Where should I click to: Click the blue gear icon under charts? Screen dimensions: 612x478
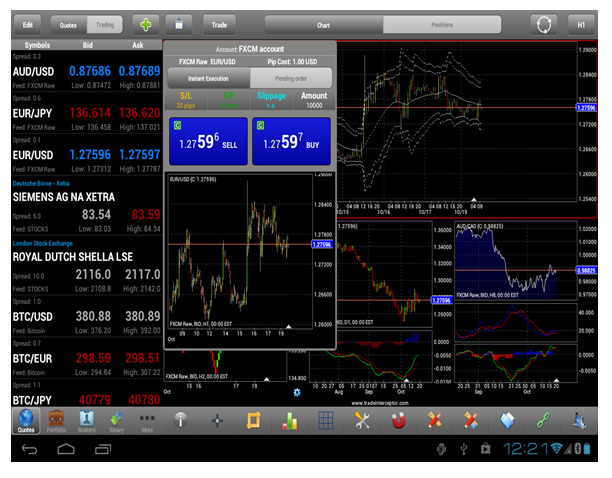pyautogui.click(x=297, y=392)
